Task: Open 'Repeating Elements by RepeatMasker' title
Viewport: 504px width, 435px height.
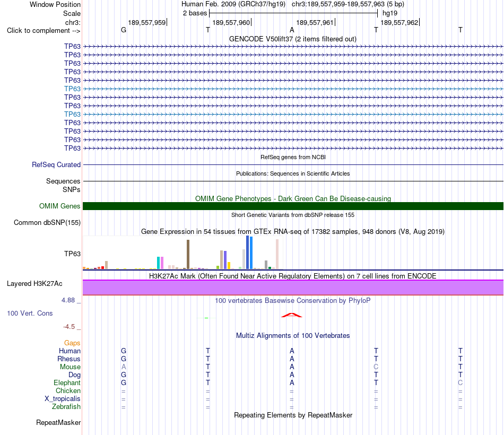Action: click(x=293, y=415)
